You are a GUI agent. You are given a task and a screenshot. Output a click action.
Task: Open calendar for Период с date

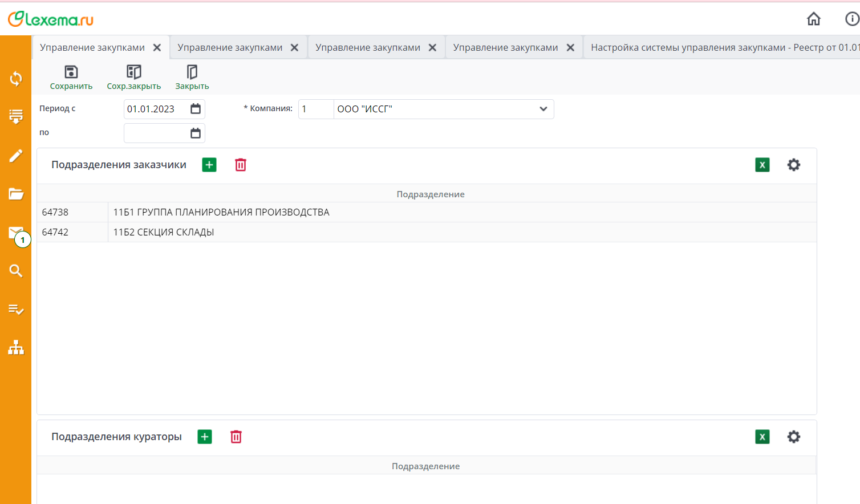(196, 109)
